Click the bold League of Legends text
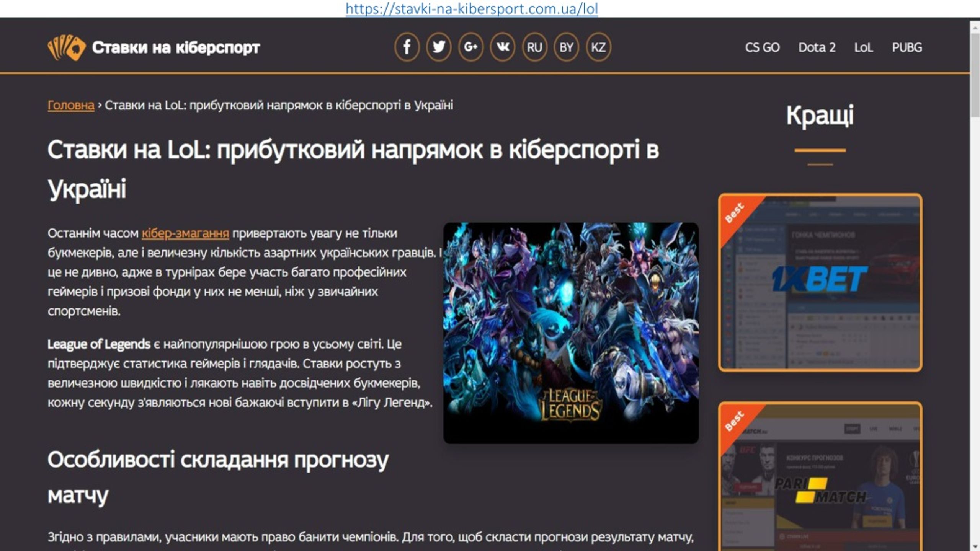This screenshot has width=980, height=551. tap(99, 344)
